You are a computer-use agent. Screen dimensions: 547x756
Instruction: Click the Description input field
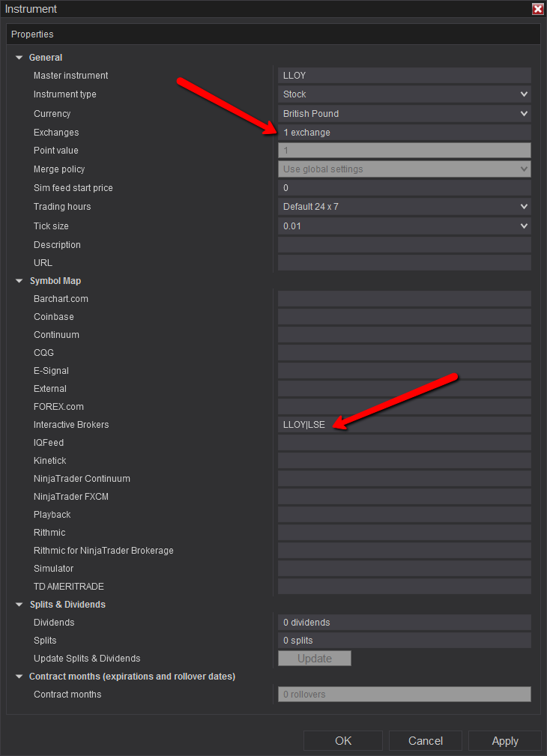pos(404,245)
